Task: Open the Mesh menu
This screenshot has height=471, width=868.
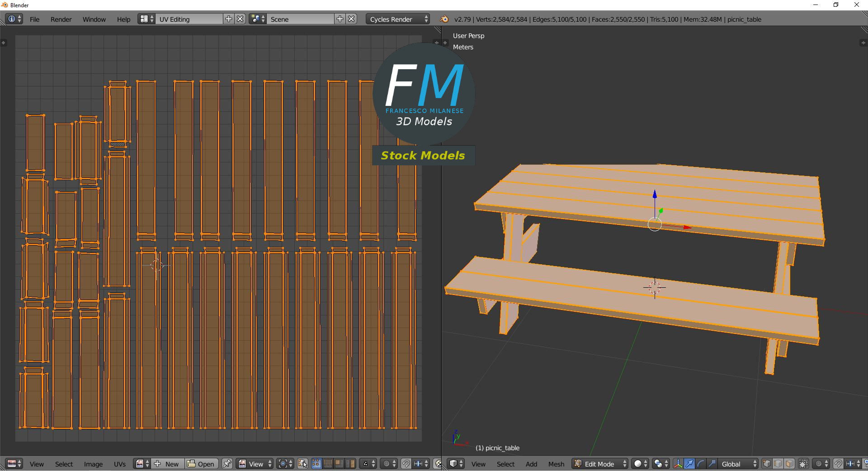Action: [x=556, y=464]
